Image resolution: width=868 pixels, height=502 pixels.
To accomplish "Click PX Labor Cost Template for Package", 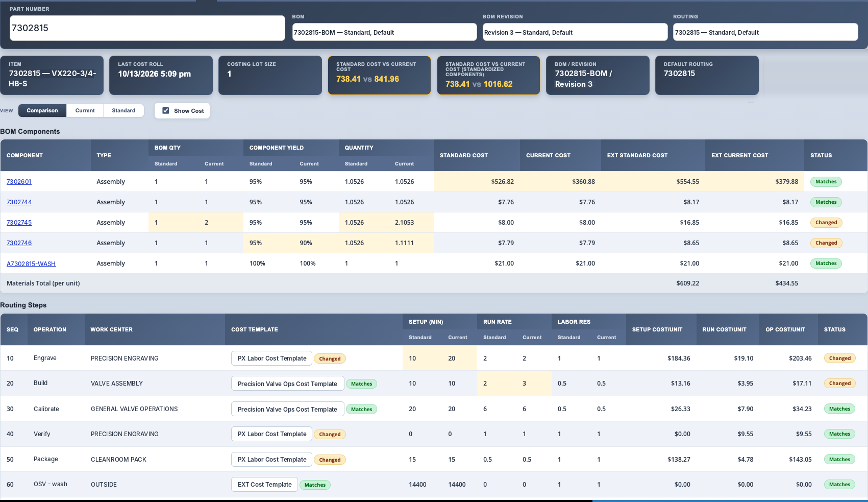I will pos(271,460).
